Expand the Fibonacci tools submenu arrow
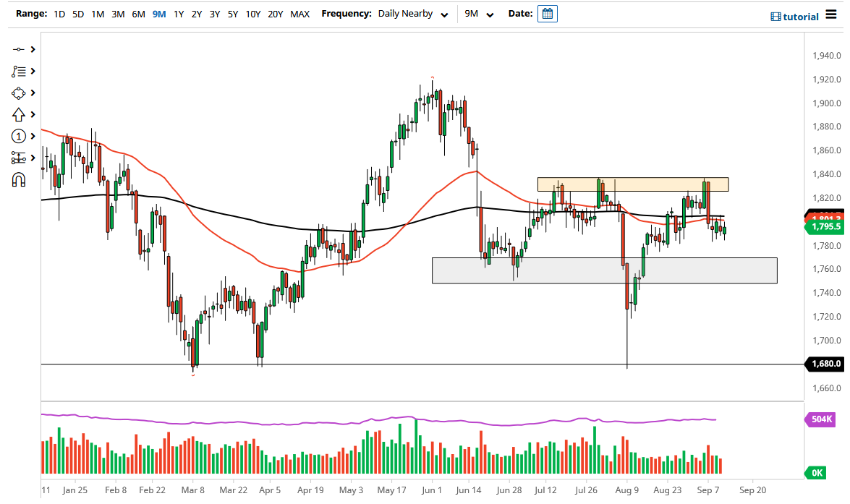This screenshot has width=850, height=504. click(x=33, y=71)
